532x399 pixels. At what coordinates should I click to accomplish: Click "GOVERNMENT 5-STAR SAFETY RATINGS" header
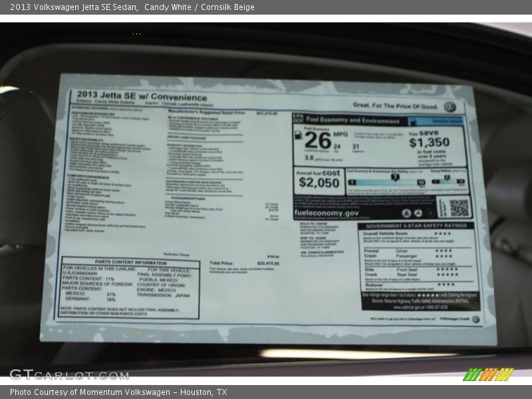tap(416, 226)
